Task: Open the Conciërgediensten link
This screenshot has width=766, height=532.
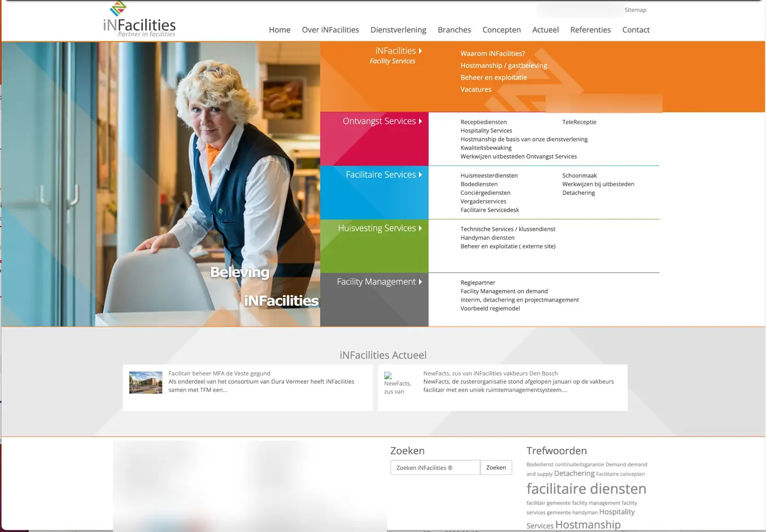Action: pos(485,193)
